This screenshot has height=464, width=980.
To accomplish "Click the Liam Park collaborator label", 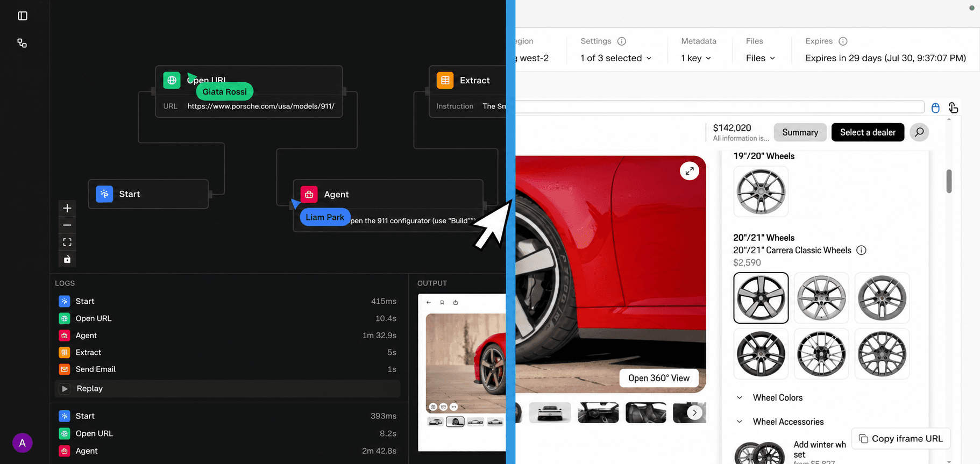I will (325, 217).
